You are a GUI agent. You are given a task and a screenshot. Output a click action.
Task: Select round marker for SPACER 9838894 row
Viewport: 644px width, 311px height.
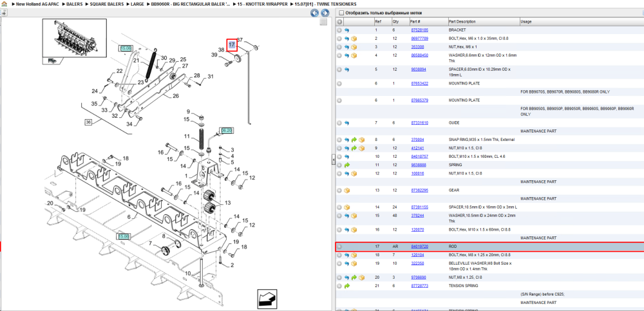point(339,70)
